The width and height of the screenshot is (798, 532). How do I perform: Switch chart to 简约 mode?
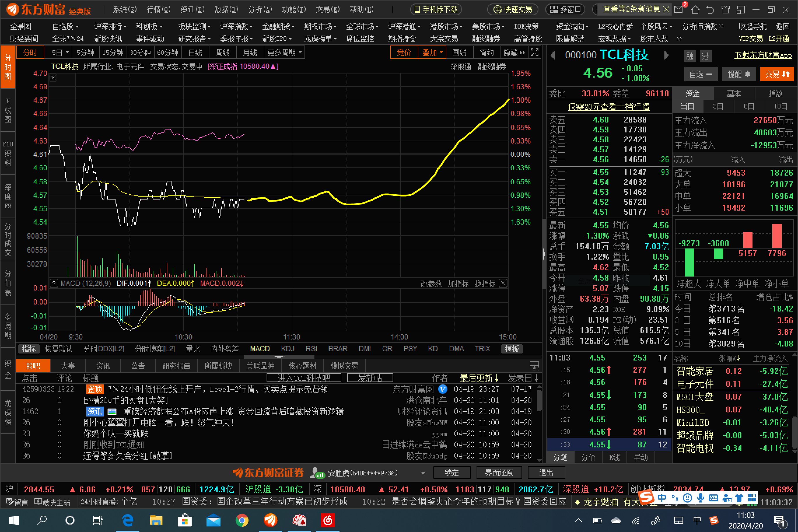[487, 52]
